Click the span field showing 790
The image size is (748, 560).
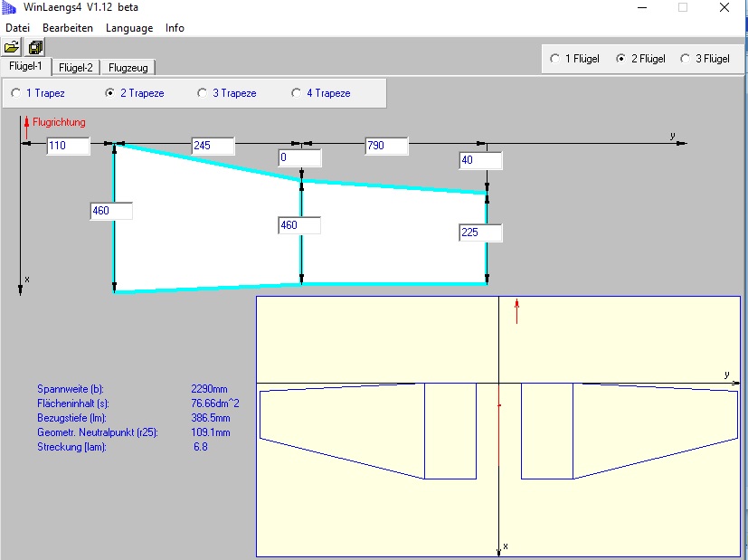click(x=386, y=146)
